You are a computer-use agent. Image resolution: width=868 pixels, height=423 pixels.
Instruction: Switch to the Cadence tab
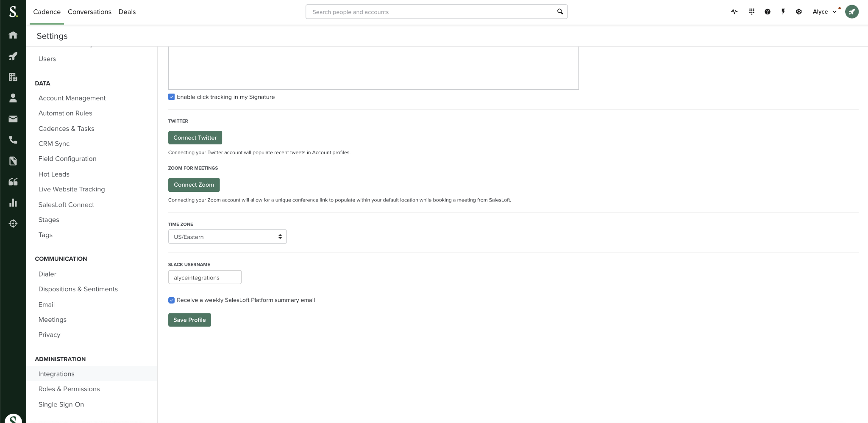(x=47, y=12)
